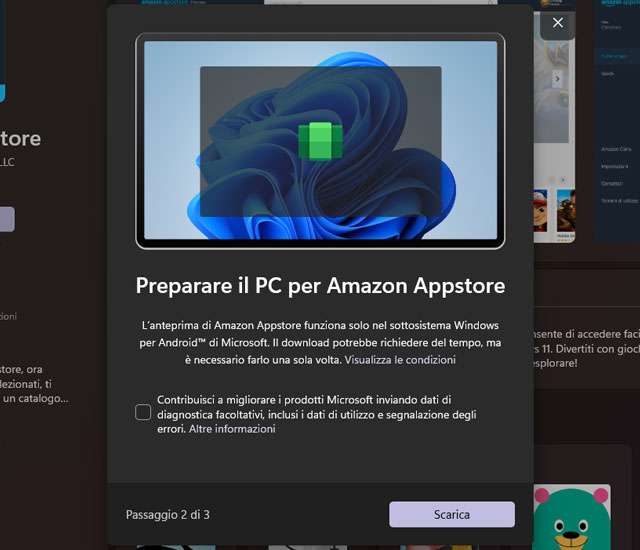
Task: Open the teal bear app icon
Action: pyautogui.click(x=572, y=517)
